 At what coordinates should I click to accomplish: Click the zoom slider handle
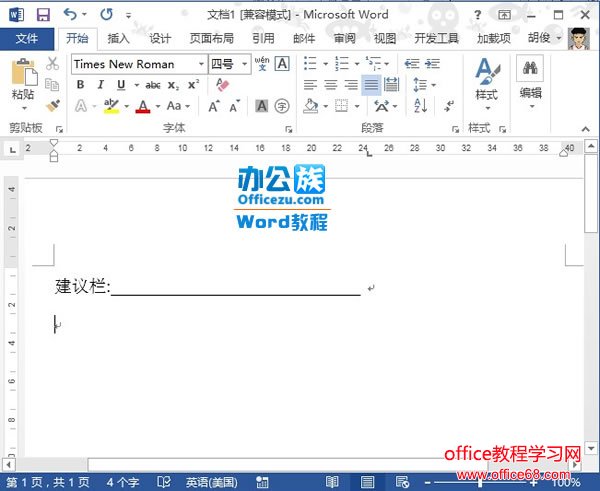(x=480, y=482)
